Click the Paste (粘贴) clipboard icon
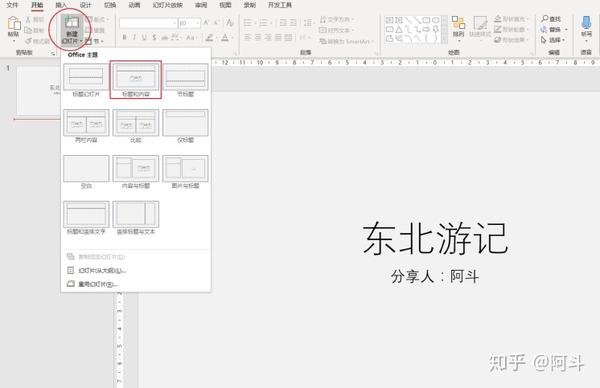This screenshot has width=600, height=388. 14,23
